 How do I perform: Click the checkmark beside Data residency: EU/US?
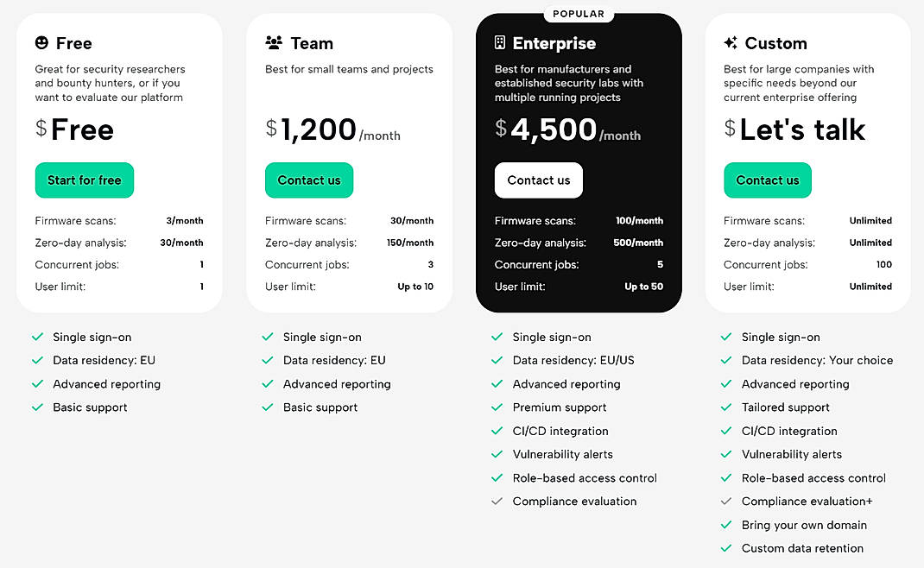(x=497, y=360)
